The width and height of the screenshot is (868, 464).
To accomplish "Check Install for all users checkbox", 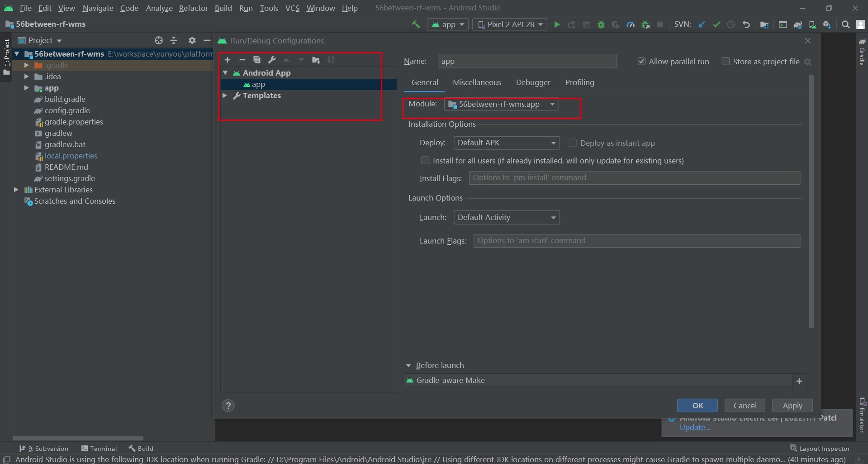I will 425,160.
